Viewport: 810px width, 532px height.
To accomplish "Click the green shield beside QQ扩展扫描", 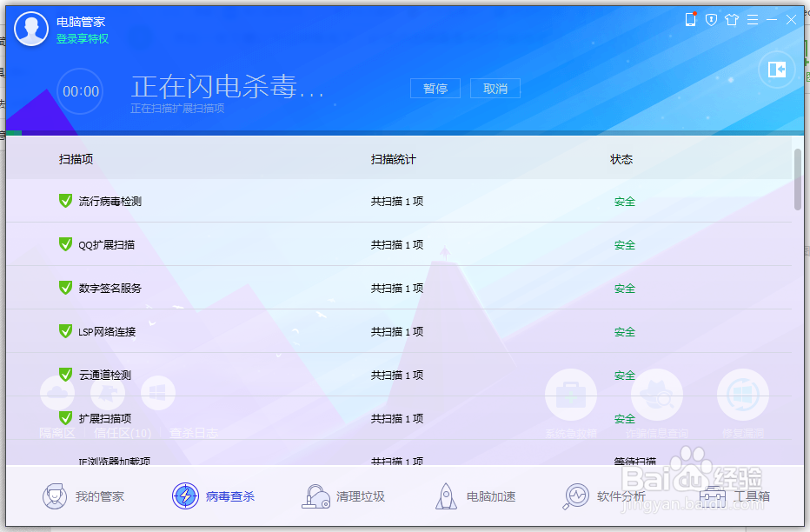I will point(65,243).
